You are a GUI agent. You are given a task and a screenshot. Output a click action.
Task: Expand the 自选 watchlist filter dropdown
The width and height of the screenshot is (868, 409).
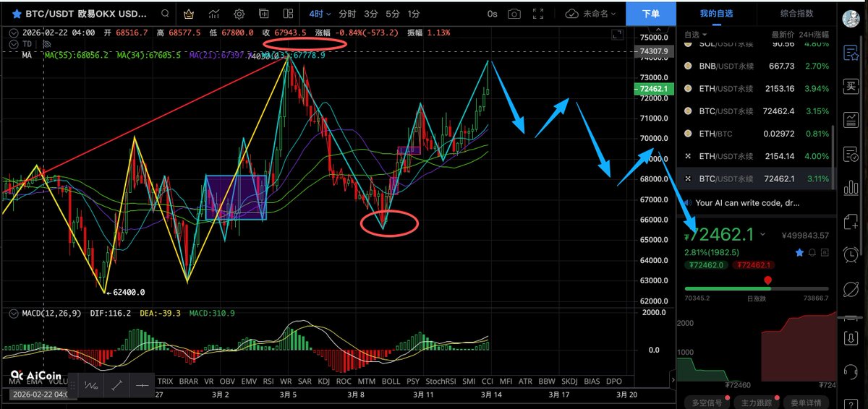(697, 34)
